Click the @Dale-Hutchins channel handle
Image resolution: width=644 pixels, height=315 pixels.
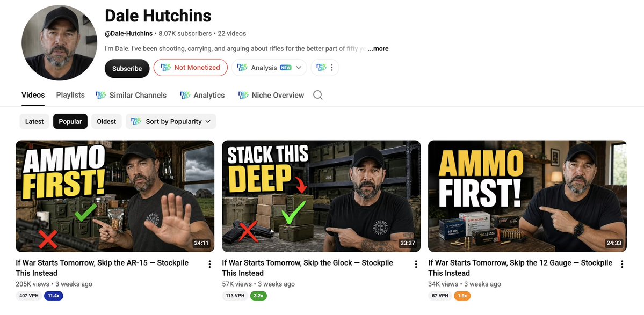(128, 34)
